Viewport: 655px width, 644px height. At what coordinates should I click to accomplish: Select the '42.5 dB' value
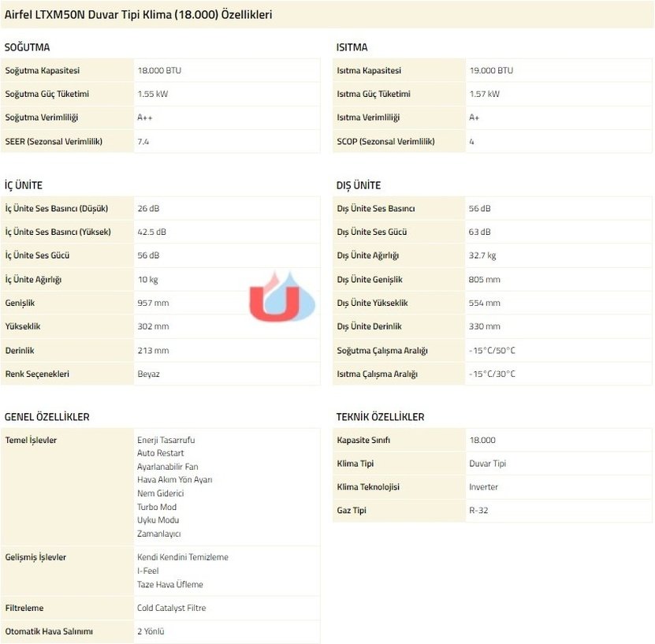151,232
